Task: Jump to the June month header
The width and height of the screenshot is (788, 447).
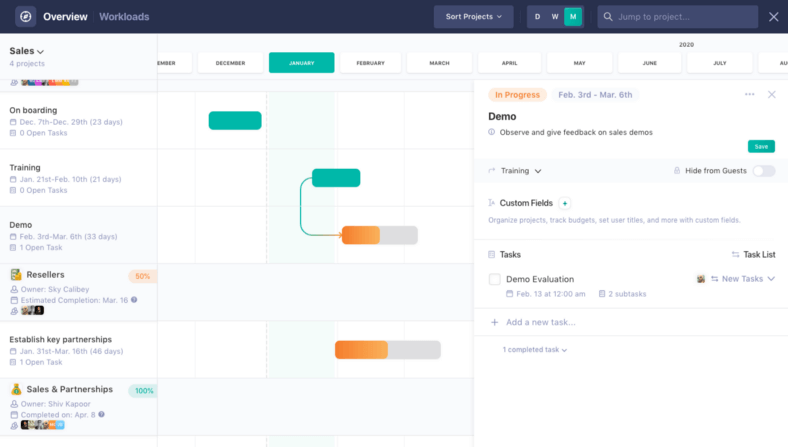Action: click(x=649, y=63)
